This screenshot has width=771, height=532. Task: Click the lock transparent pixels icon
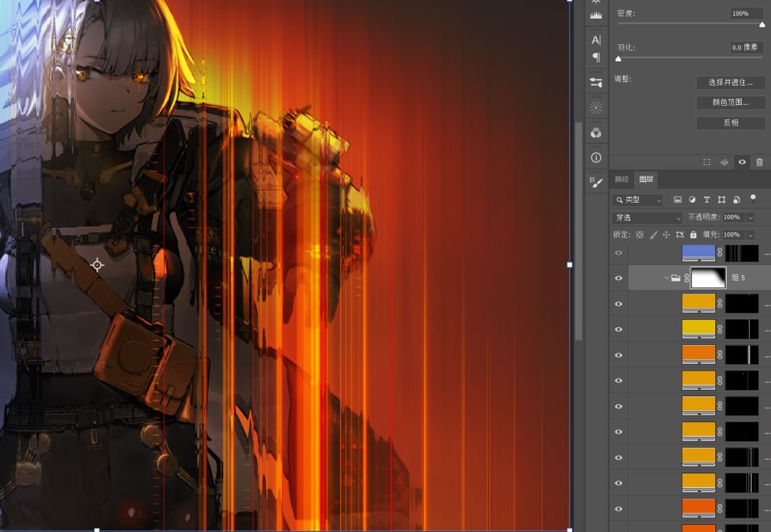(640, 234)
